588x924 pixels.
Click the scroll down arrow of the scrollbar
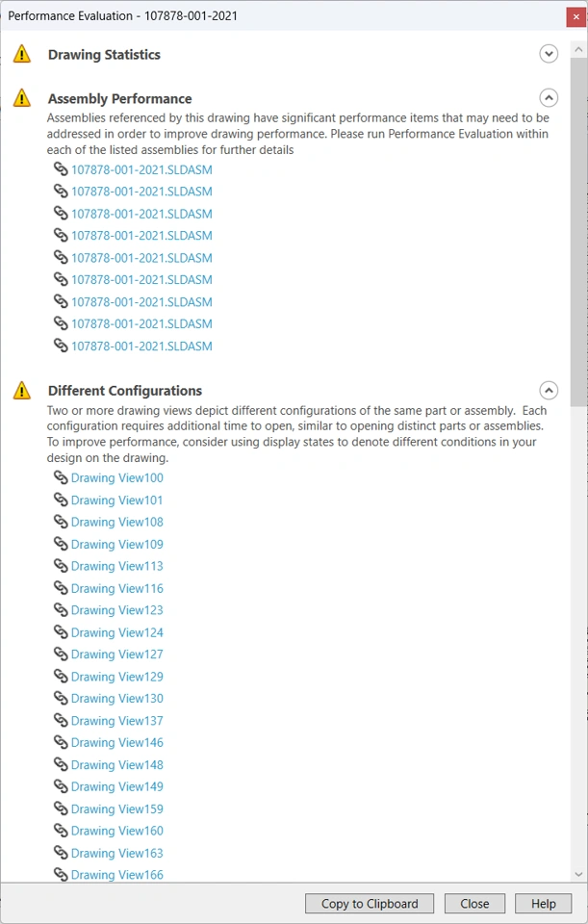(x=578, y=874)
